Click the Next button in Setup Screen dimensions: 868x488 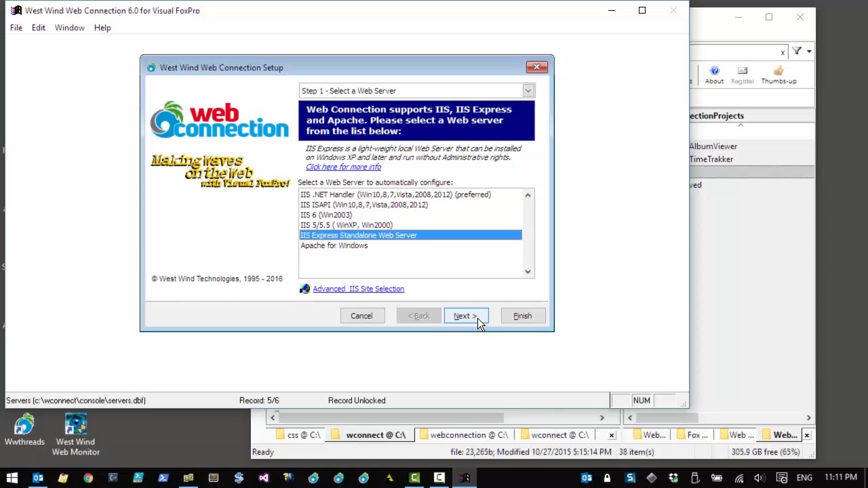click(466, 316)
